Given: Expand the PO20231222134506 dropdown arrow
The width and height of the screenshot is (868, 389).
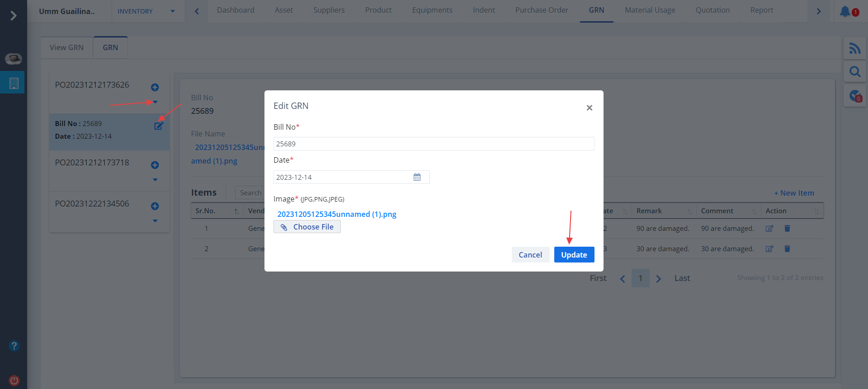Looking at the screenshot, I should [x=155, y=221].
